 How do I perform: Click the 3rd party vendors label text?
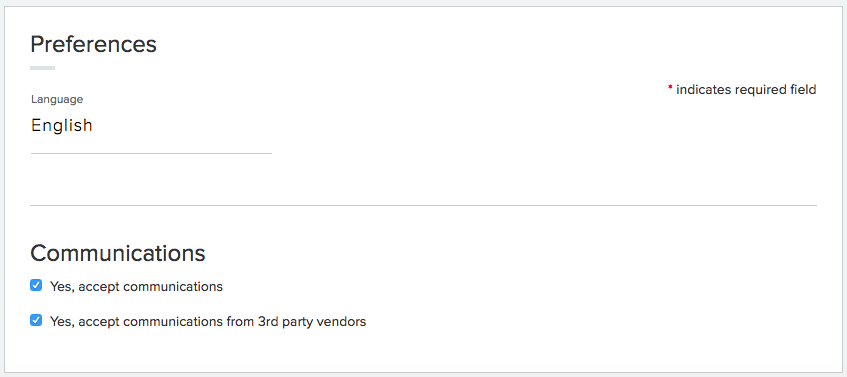pyautogui.click(x=208, y=322)
